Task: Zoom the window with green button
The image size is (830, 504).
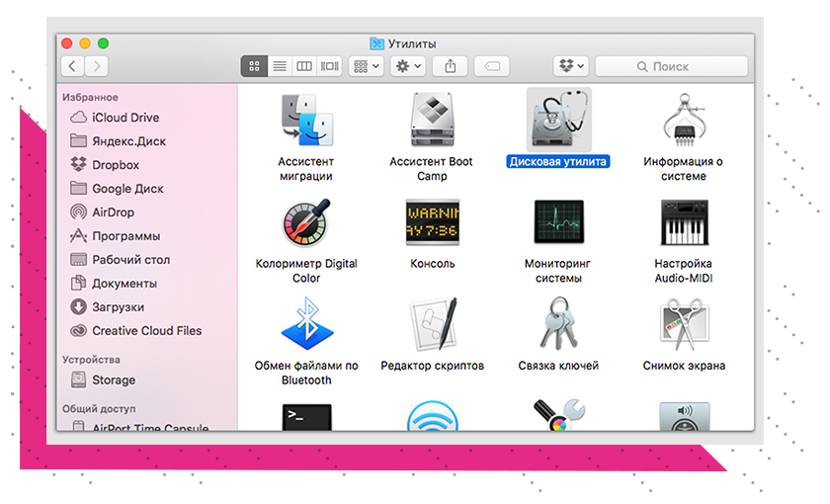Action: point(103,43)
